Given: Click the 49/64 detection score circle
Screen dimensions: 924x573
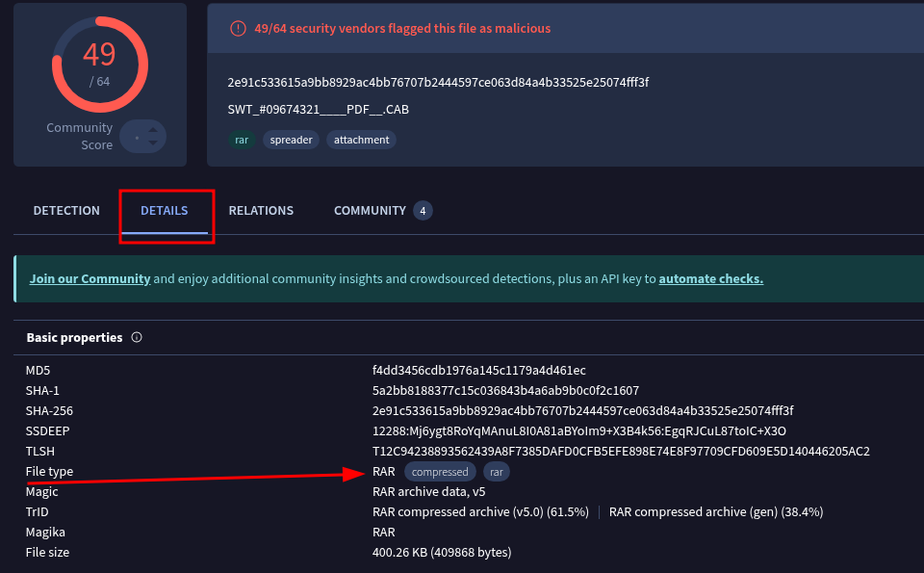Looking at the screenshot, I should pyautogui.click(x=99, y=65).
